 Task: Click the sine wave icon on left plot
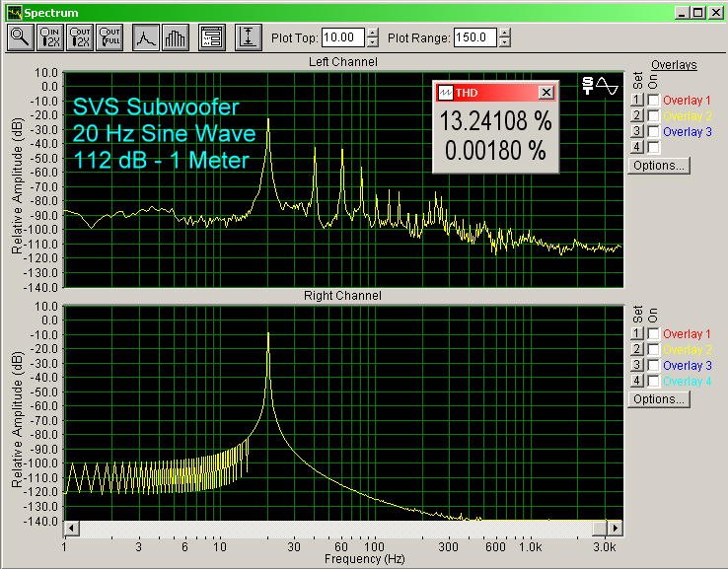[x=601, y=86]
